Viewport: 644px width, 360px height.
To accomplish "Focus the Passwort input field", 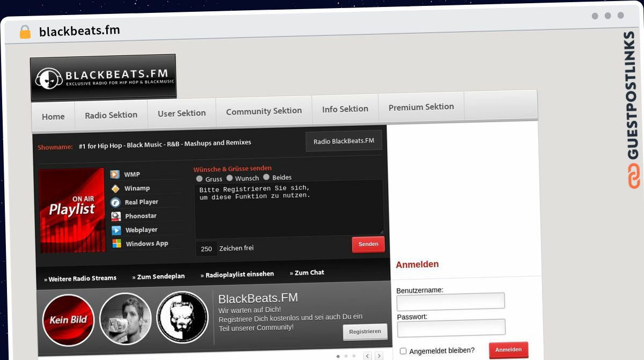I will point(451,327).
